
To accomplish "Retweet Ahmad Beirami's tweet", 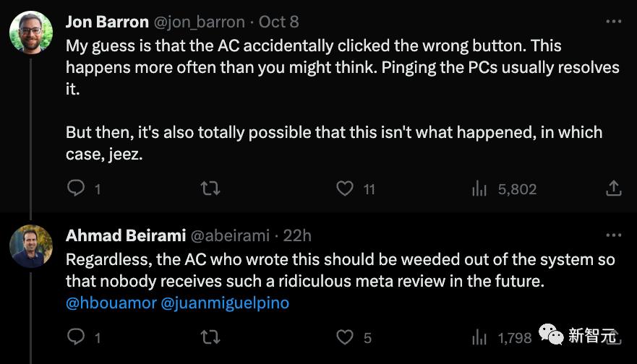I will point(210,337).
